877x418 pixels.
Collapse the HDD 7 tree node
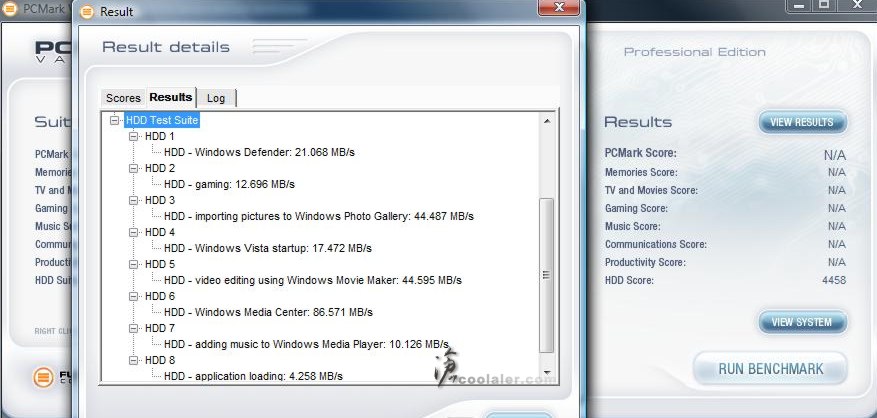click(x=133, y=328)
